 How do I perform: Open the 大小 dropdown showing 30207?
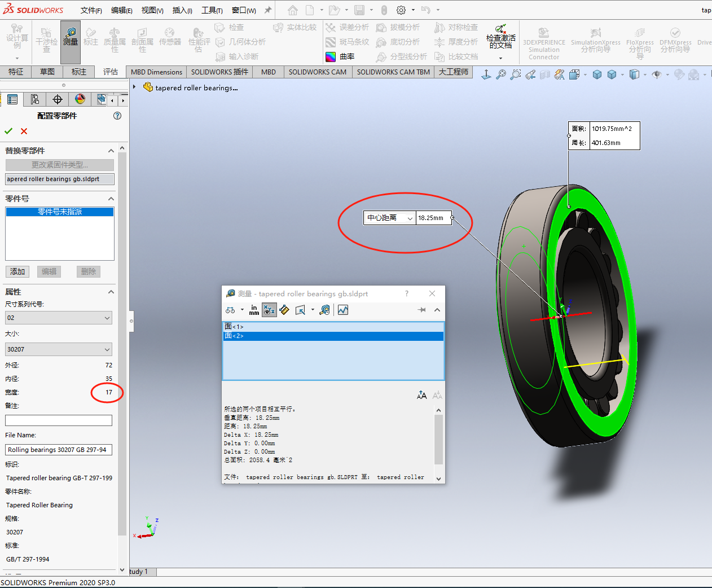(x=59, y=349)
